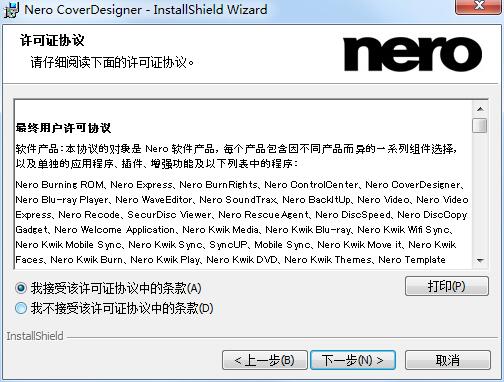
Task: Click the license line starting with Nero Kwik Mobile Sync
Action: tap(236, 245)
